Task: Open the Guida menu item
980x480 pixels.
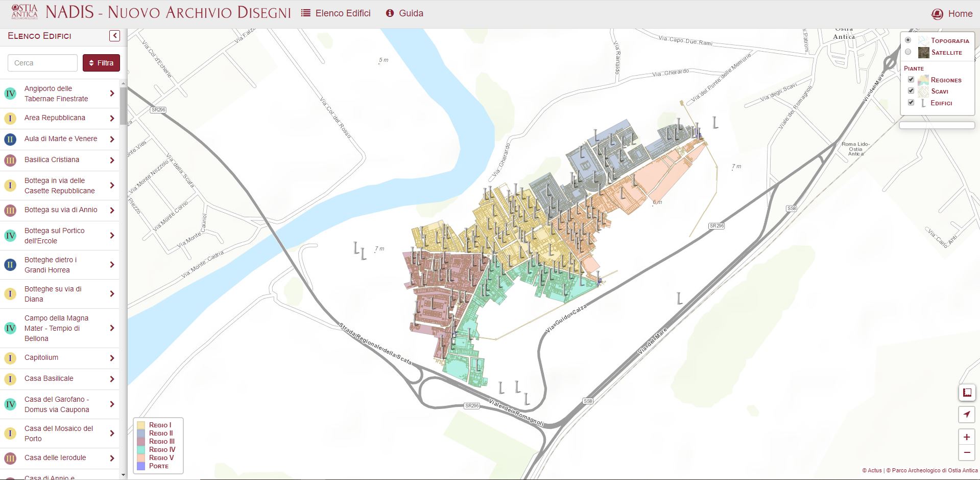Action: (404, 13)
